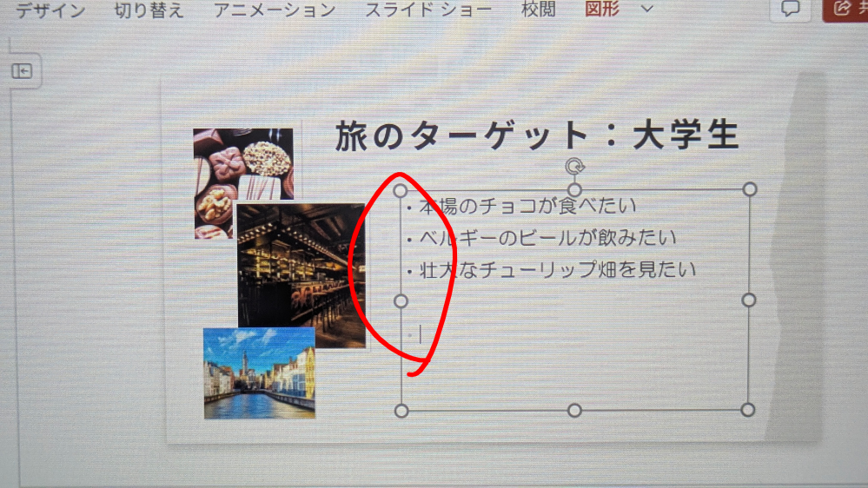
Task: Click the red share button
Action: tap(845, 9)
